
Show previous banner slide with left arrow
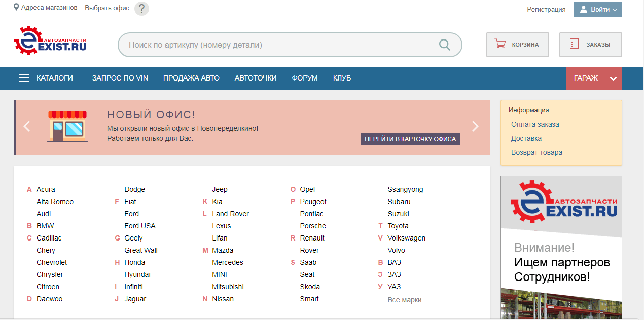(27, 126)
